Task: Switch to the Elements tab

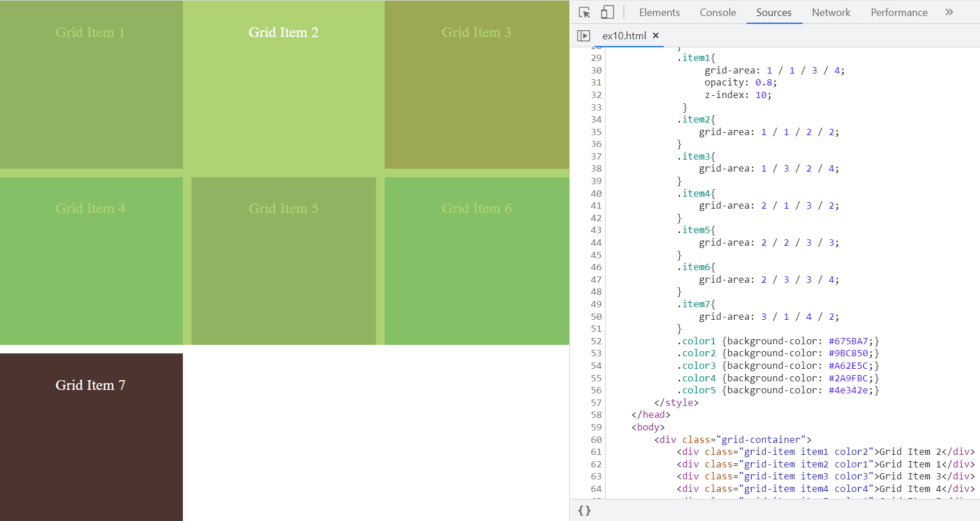Action: point(659,13)
